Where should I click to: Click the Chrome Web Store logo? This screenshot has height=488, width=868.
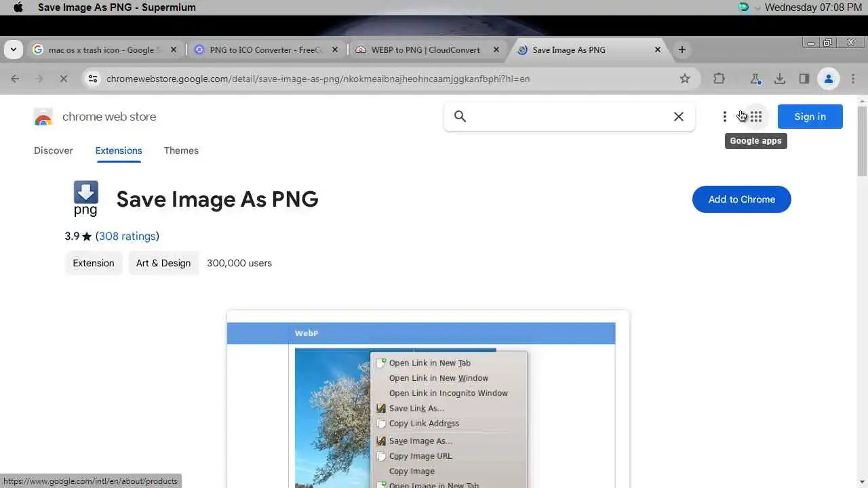43,117
